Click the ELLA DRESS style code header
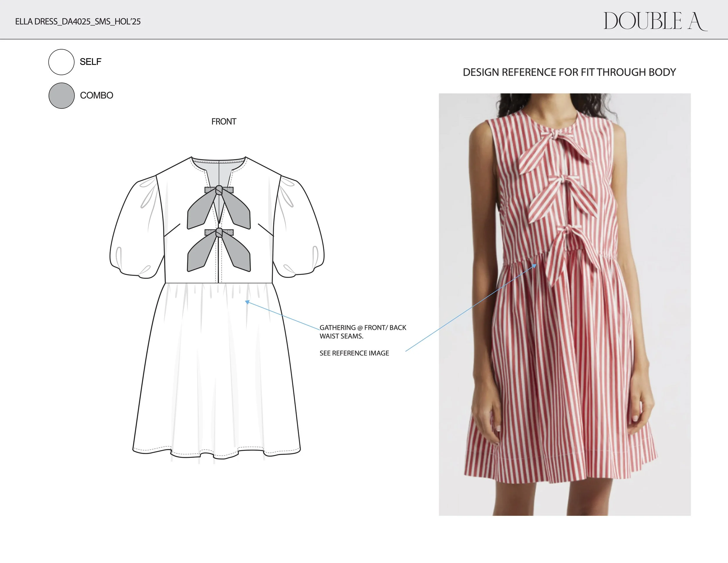 [x=78, y=22]
